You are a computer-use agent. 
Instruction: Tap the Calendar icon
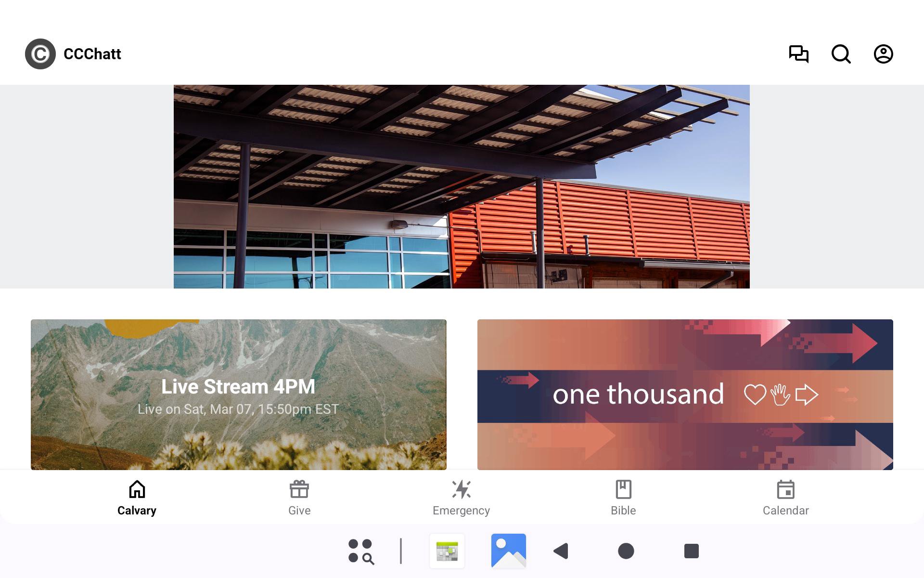[x=786, y=489]
